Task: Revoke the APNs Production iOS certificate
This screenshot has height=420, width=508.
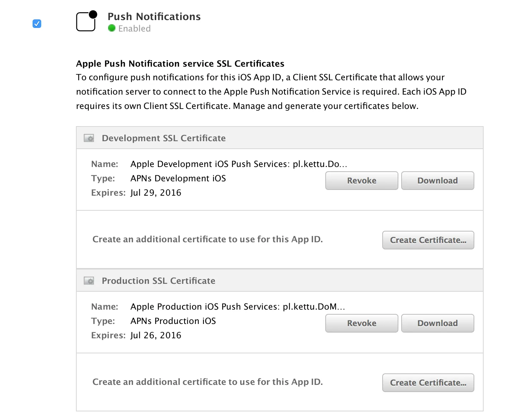Action: (x=361, y=323)
